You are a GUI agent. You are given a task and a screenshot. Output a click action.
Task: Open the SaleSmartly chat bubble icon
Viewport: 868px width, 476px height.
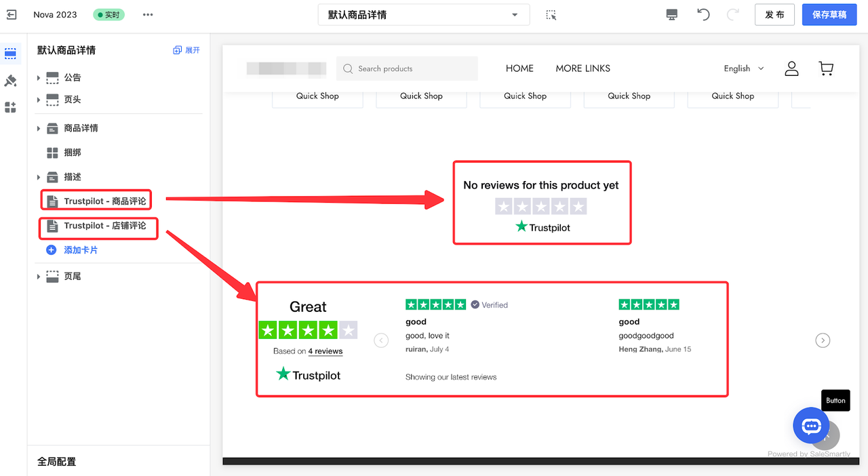click(x=811, y=426)
